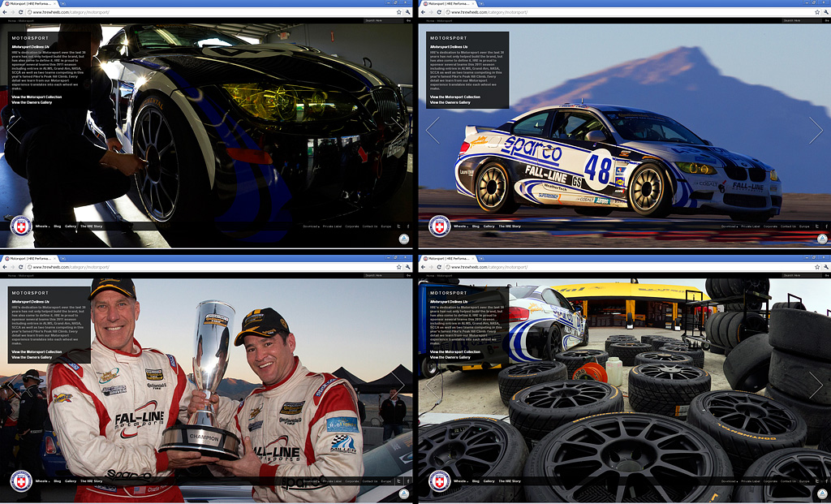Screen dimensions: 831x504
Task: Expand Wheels menu in tires photo window
Action: [x=461, y=481]
